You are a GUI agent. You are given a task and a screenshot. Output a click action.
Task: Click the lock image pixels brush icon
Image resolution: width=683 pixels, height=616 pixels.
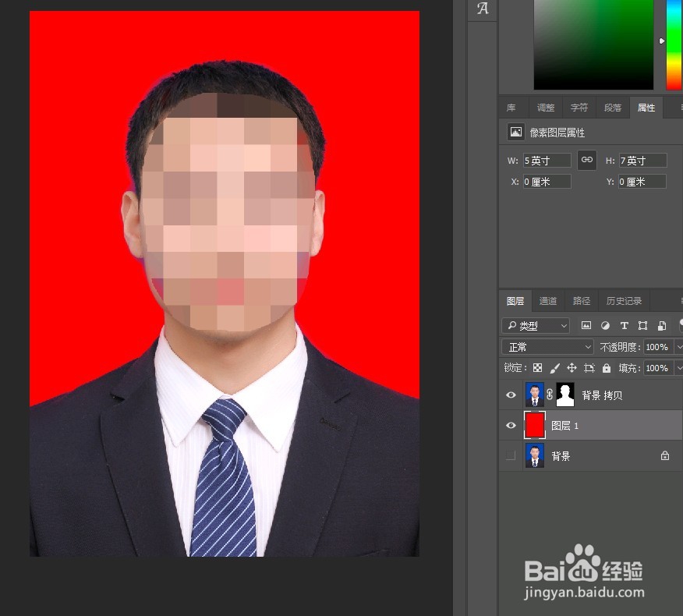(x=555, y=367)
